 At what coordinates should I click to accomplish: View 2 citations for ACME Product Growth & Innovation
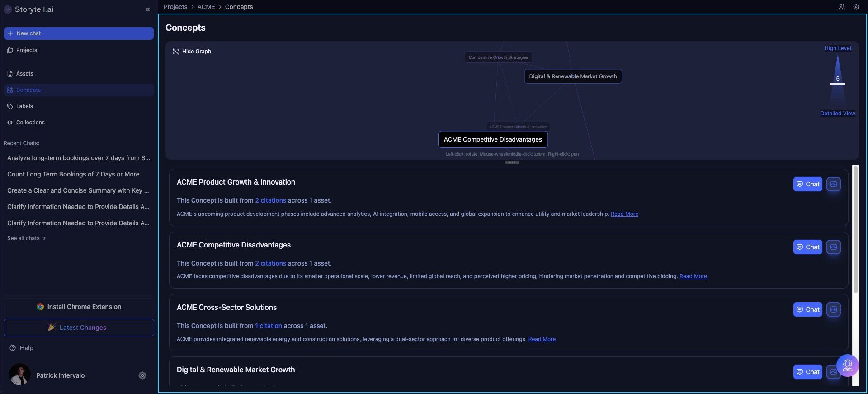(270, 200)
